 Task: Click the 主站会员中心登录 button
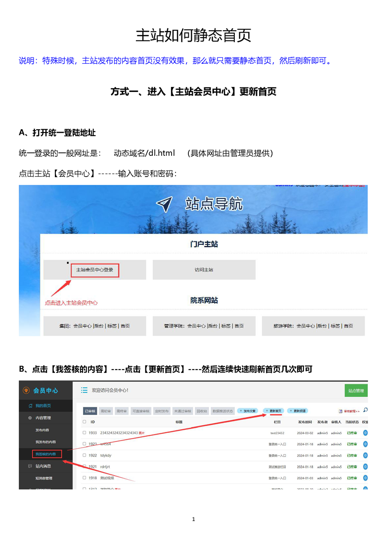(x=95, y=270)
